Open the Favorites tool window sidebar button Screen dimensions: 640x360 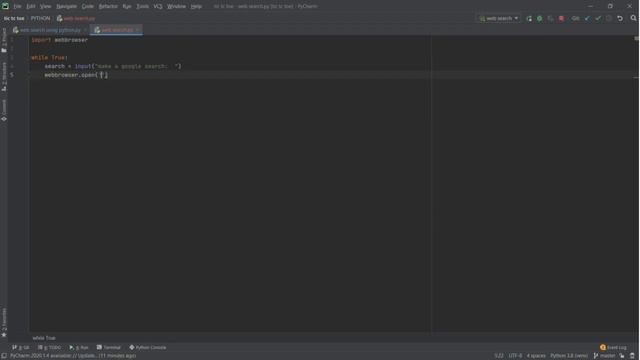pyautogui.click(x=4, y=322)
